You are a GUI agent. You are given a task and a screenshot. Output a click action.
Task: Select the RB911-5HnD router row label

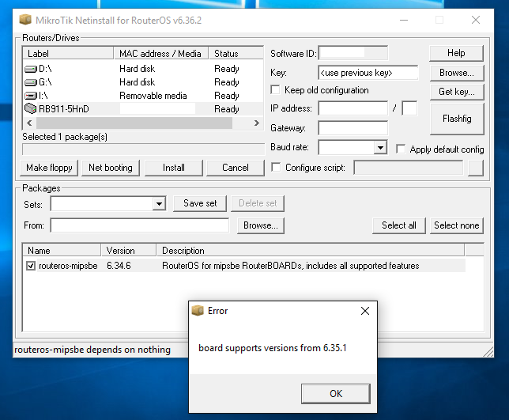point(63,109)
